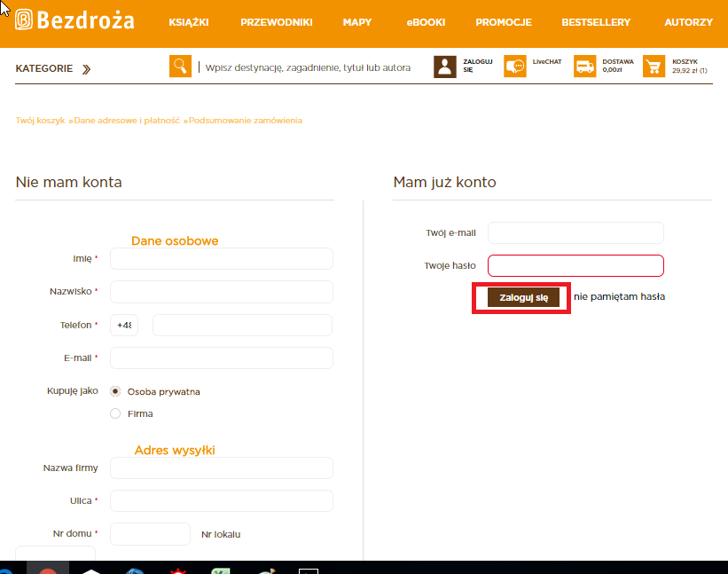Click the Nie mam konta heading
Image resolution: width=728 pixels, height=574 pixels.
(68, 182)
